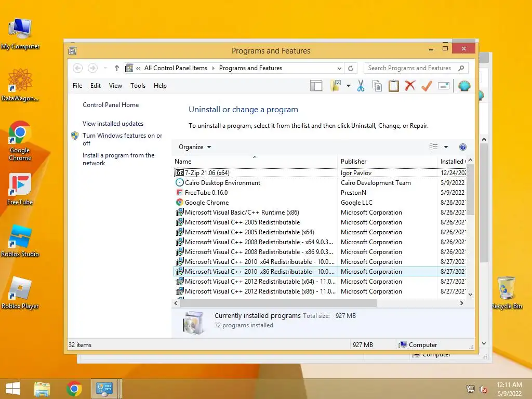Select Recycle Bin desktop icon
Image resolution: width=532 pixels, height=399 pixels.
tap(507, 293)
